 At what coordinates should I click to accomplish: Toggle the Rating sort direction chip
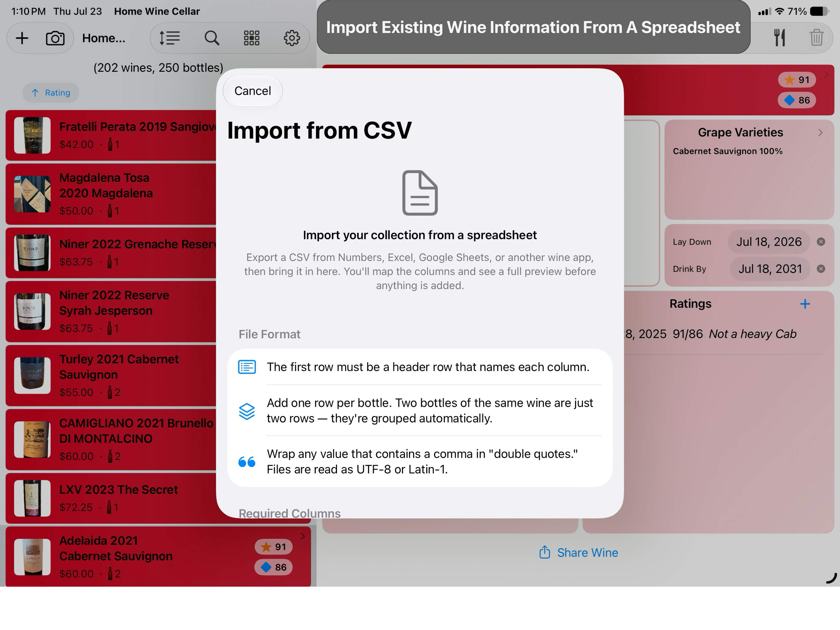[x=51, y=93]
